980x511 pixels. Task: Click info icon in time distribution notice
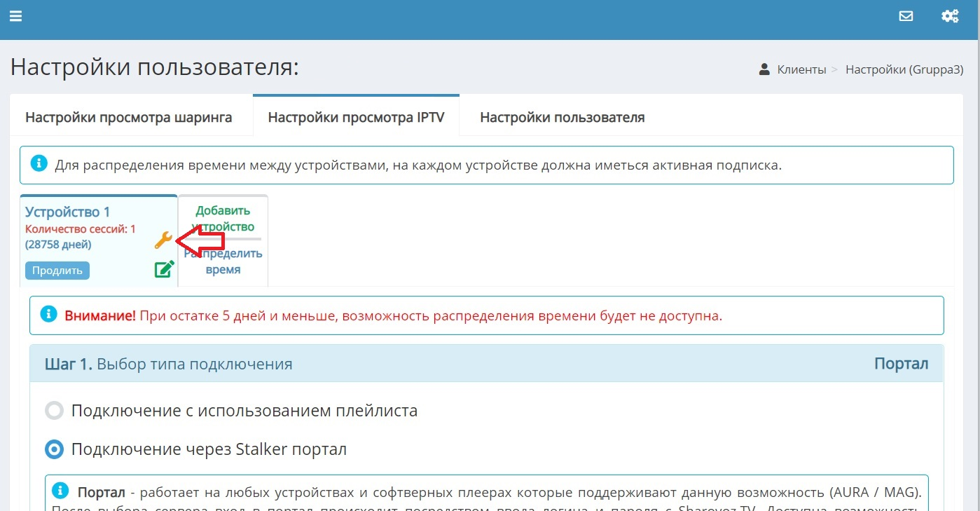(39, 165)
